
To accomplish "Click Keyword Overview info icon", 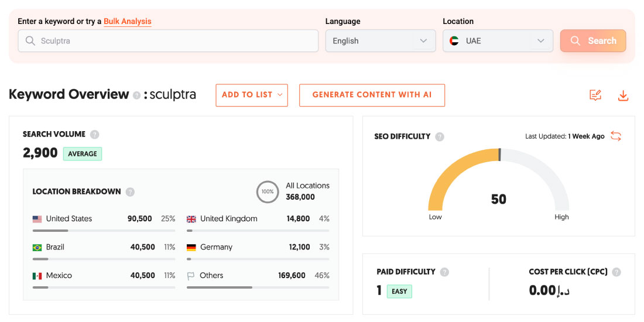I will coord(136,95).
